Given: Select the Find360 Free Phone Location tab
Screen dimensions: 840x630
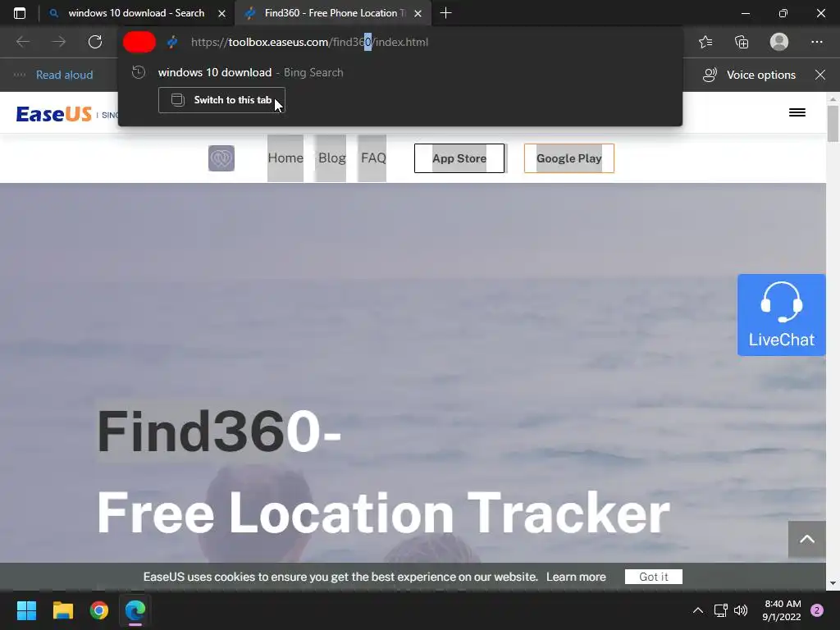Looking at the screenshot, I should click(x=332, y=13).
